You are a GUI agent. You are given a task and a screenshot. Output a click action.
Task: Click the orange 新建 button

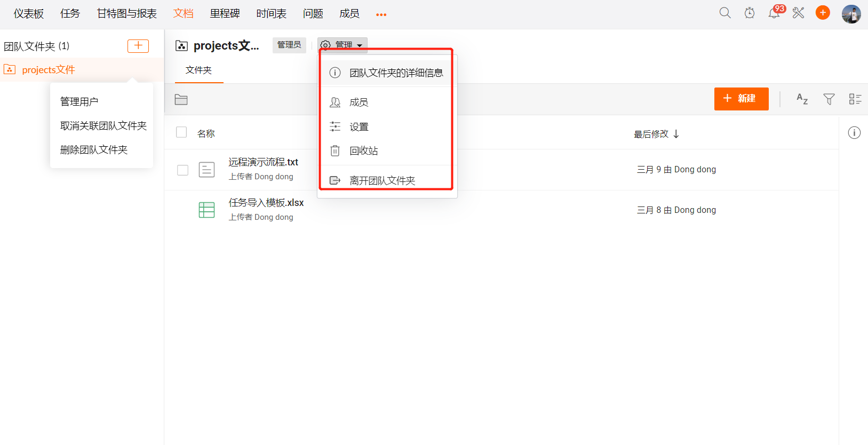(741, 99)
